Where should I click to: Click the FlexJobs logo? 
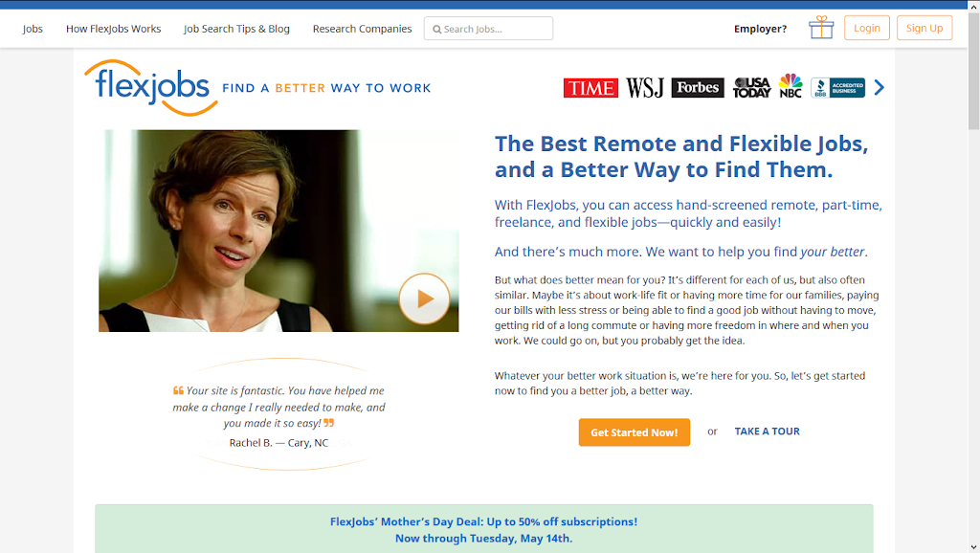coord(151,87)
